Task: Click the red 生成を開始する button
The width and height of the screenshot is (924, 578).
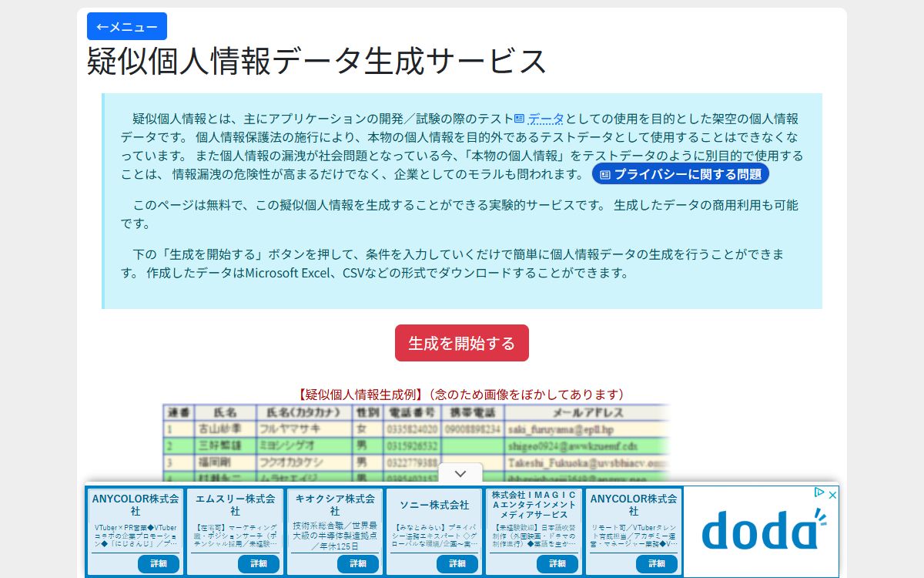Action: click(x=462, y=343)
